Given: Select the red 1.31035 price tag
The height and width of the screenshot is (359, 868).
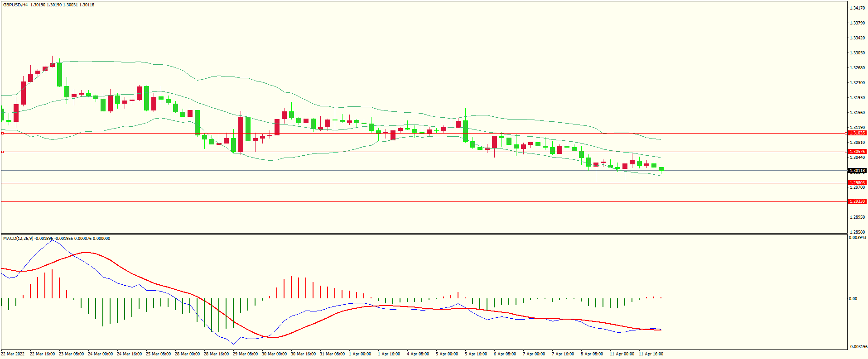Looking at the screenshot, I should pos(857,133).
